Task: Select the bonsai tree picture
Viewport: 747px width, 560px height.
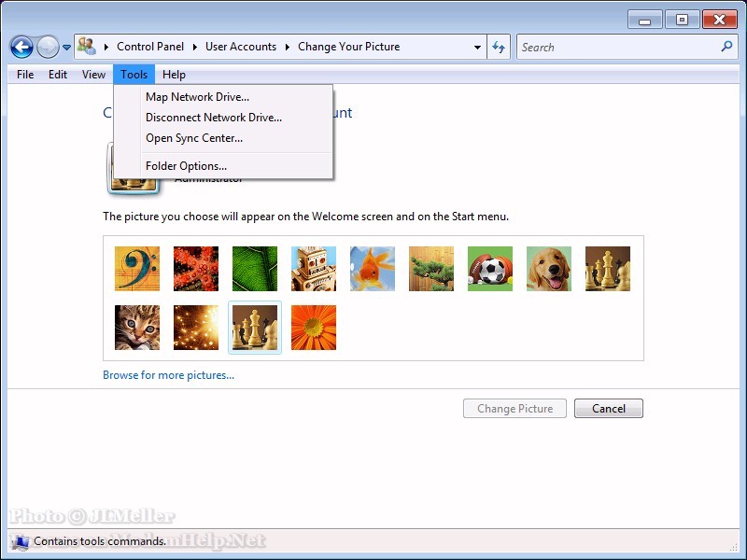Action: (431, 269)
